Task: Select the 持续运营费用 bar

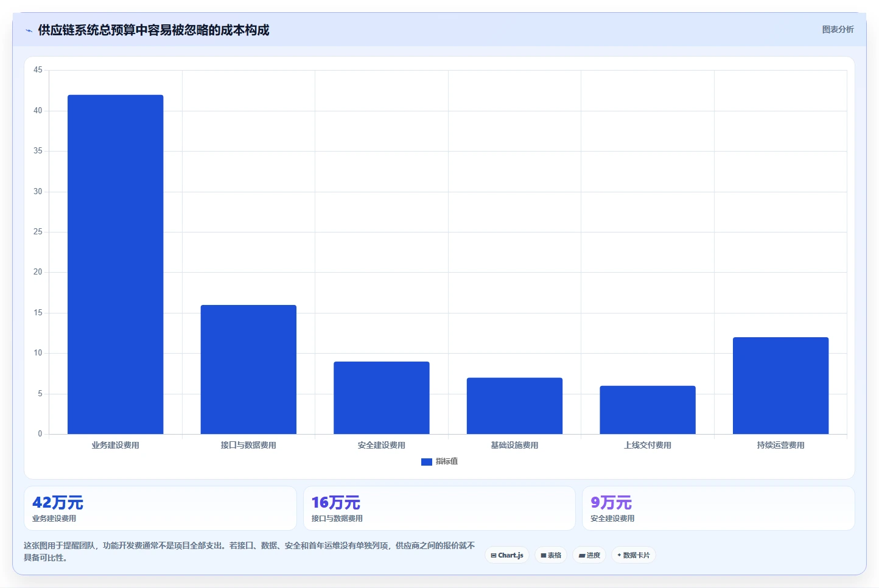Action: (780, 385)
